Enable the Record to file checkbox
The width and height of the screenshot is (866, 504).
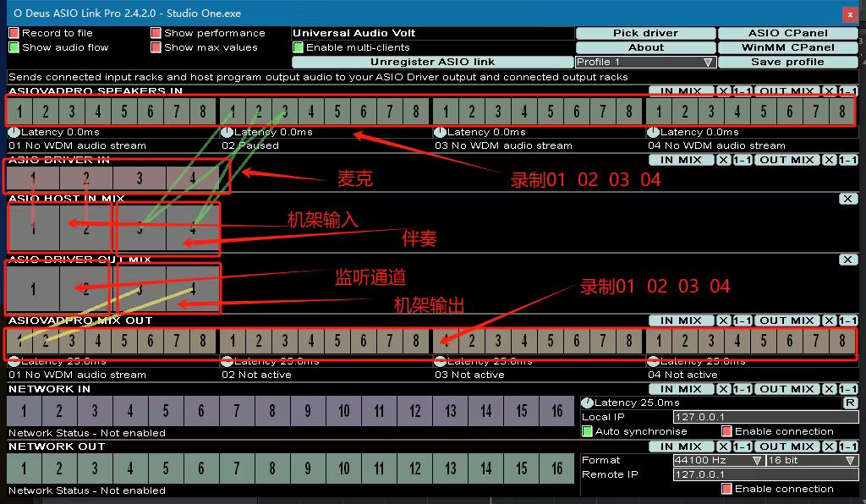(x=14, y=33)
